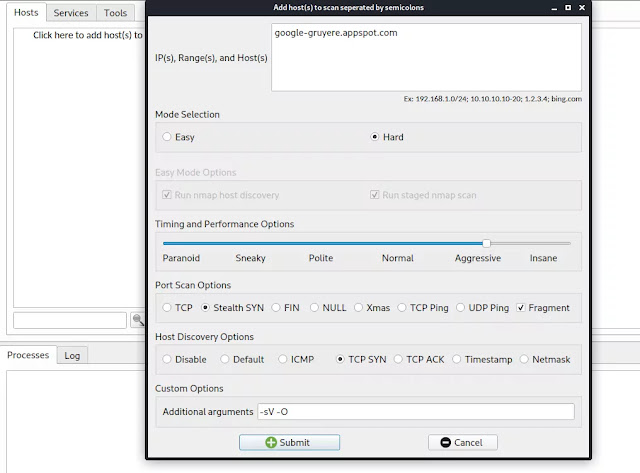The image size is (640, 473).
Task: Choose Stealth SYN port scan option
Action: (x=205, y=307)
